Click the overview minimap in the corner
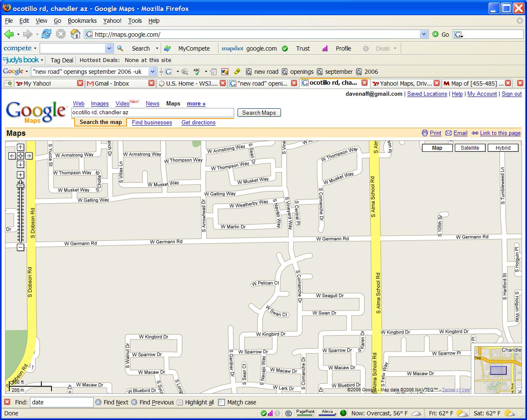 coord(498,370)
